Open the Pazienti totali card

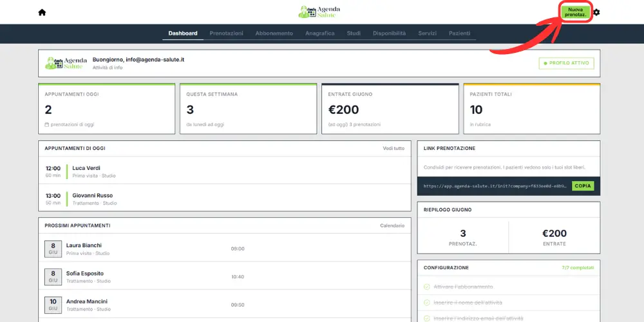coord(532,109)
